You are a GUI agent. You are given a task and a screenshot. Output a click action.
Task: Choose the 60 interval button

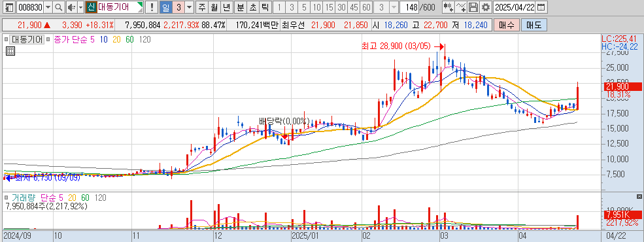click(366, 7)
